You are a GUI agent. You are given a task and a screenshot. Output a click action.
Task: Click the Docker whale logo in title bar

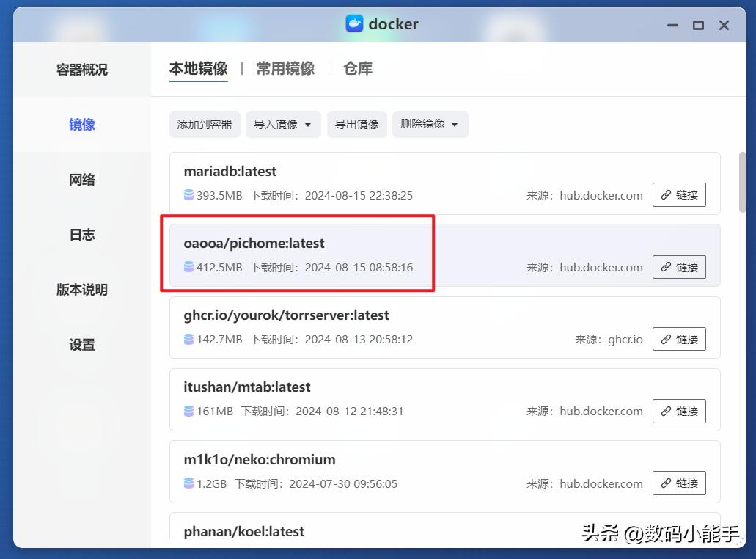click(354, 23)
